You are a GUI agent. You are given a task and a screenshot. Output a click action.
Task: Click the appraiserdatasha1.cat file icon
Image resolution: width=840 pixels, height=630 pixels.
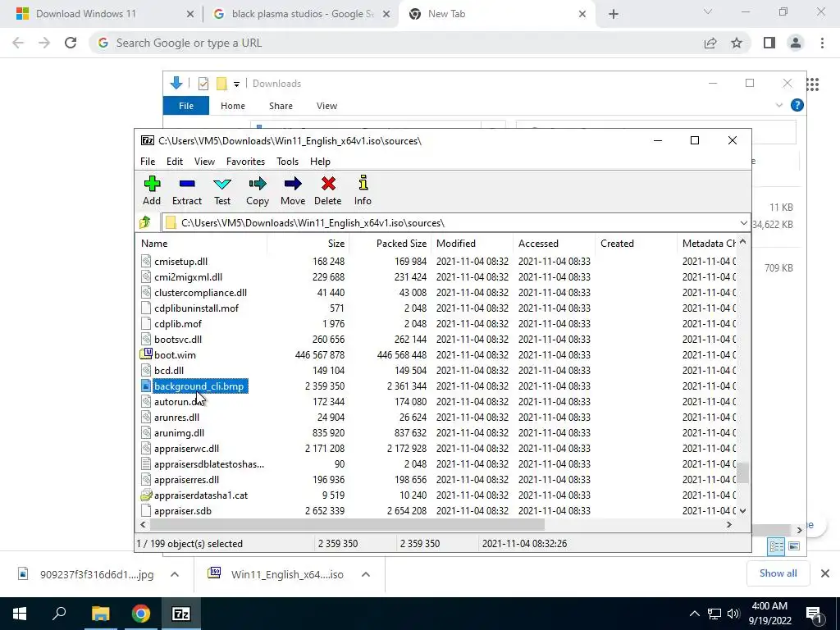point(146,495)
